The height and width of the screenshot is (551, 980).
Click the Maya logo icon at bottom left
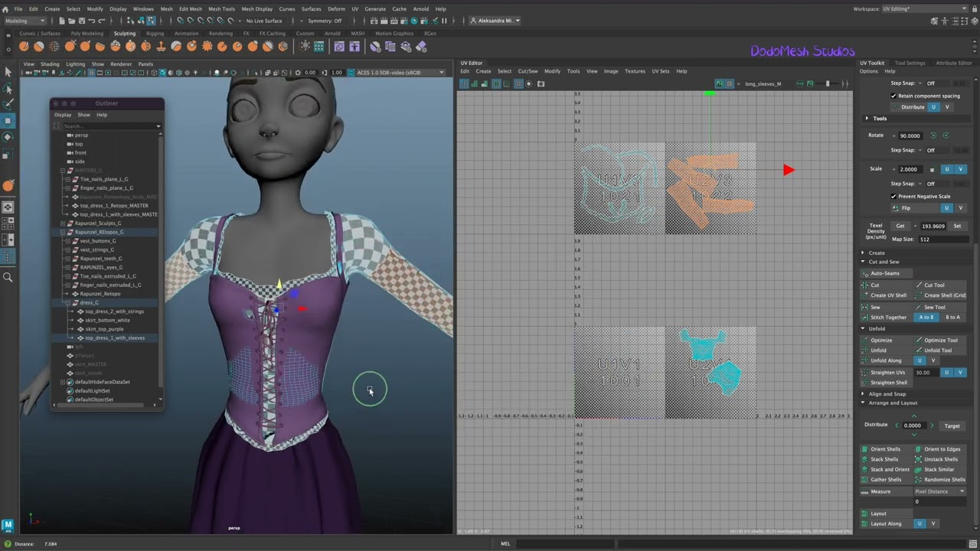[x=8, y=525]
